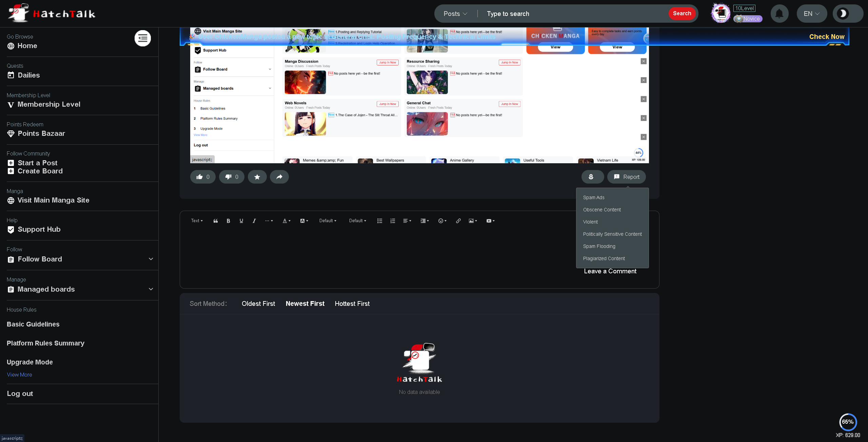Insert a link in the editor
This screenshot has width=868, height=442.
458,221
